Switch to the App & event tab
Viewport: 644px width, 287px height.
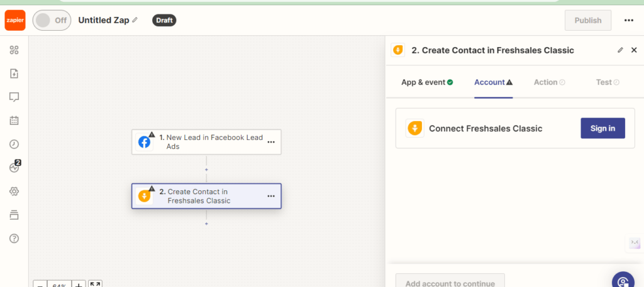[427, 82]
